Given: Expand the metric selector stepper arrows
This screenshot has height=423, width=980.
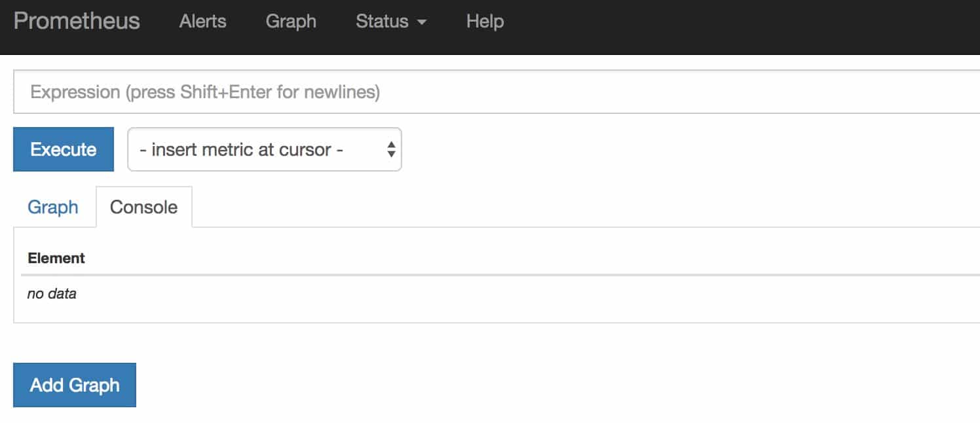Looking at the screenshot, I should (391, 149).
